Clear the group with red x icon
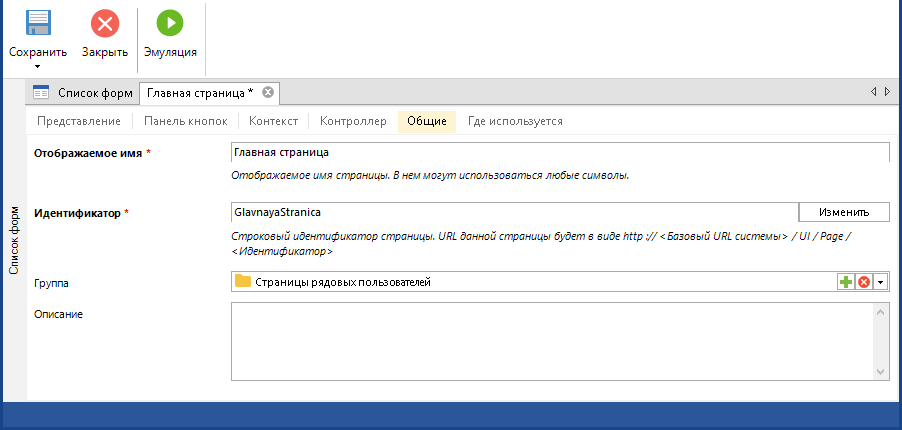 coord(863,283)
